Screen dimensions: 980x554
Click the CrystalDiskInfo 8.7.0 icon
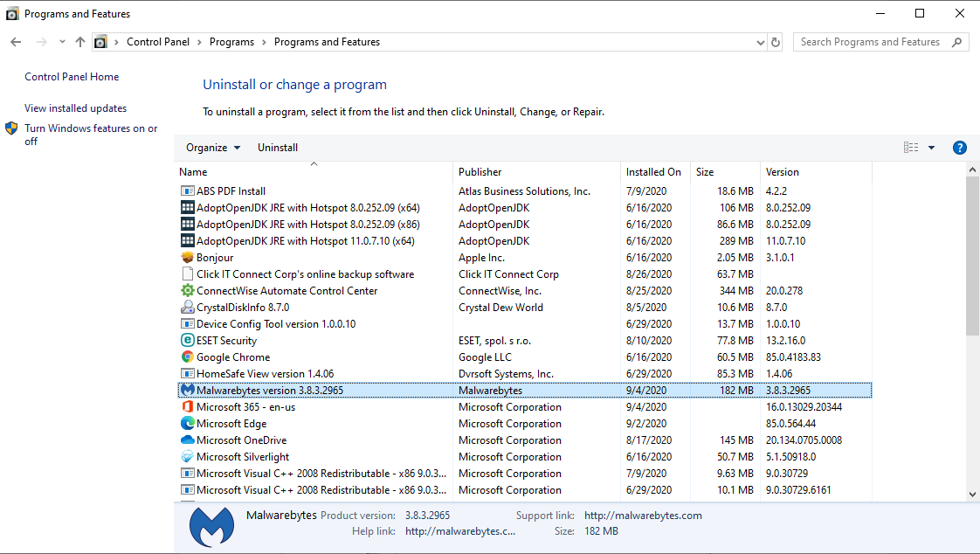point(187,307)
